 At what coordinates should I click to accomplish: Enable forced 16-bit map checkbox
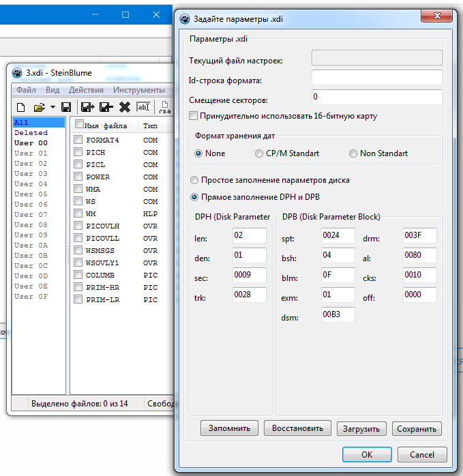pyautogui.click(x=194, y=116)
